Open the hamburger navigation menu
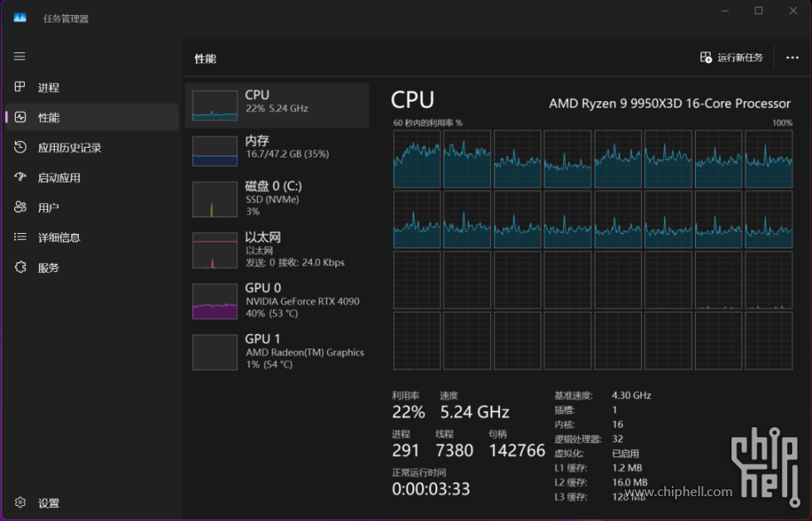Screen dimensions: 812x521 coord(20,56)
